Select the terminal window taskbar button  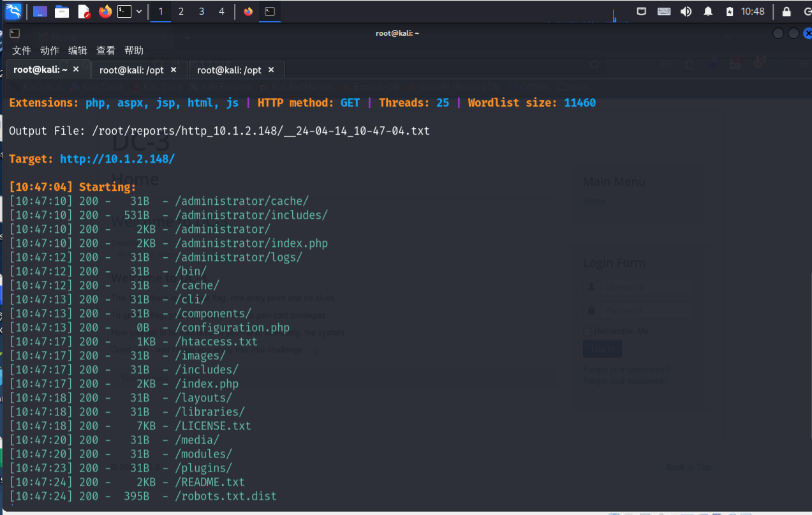point(270,11)
